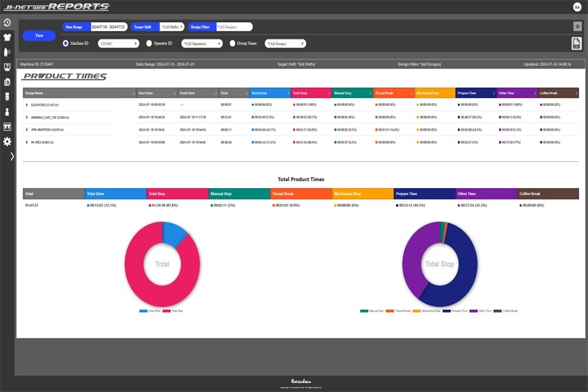Click the shirt design icon in sidebar
This screenshot has width=588, height=392.
pyautogui.click(x=7, y=37)
